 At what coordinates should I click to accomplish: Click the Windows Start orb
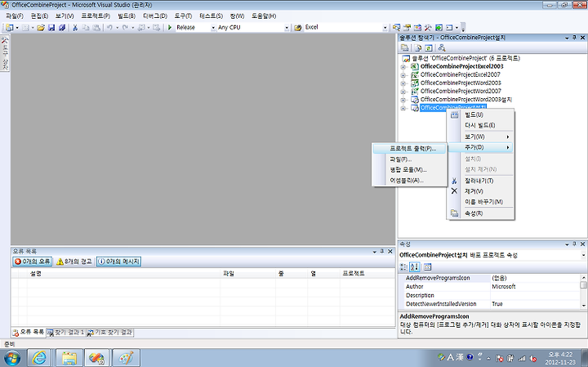[x=11, y=358]
